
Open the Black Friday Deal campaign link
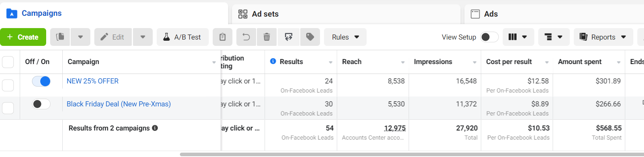coord(119,104)
